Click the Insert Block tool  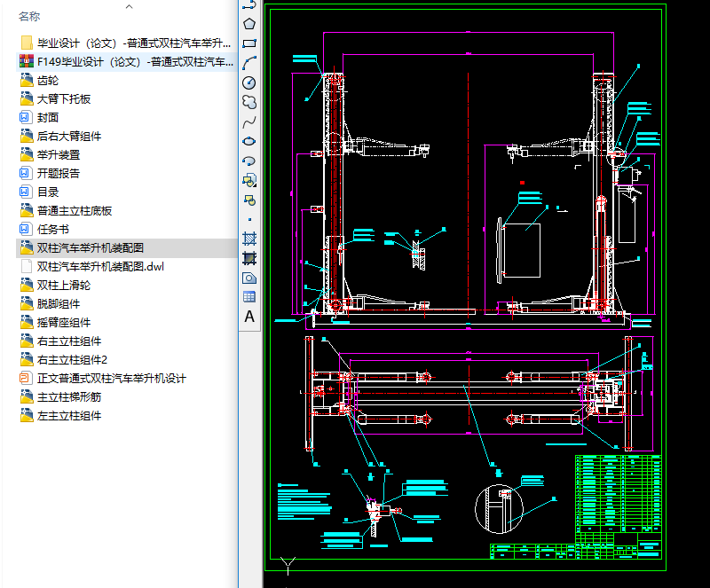tap(249, 180)
